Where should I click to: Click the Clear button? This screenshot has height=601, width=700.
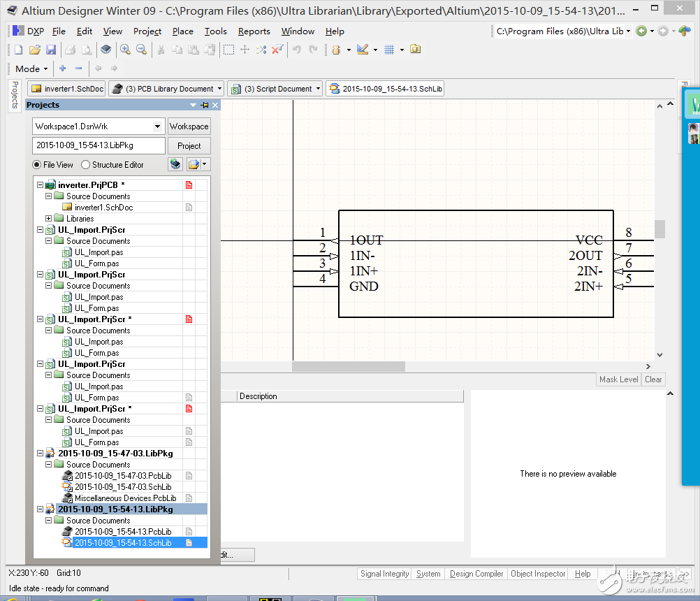[653, 379]
